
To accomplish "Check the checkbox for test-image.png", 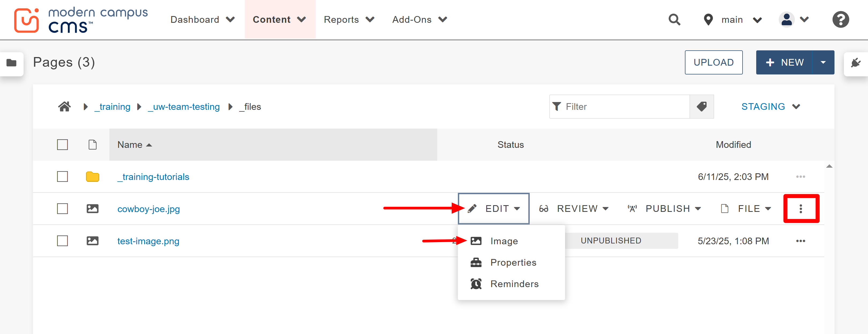I will point(62,241).
